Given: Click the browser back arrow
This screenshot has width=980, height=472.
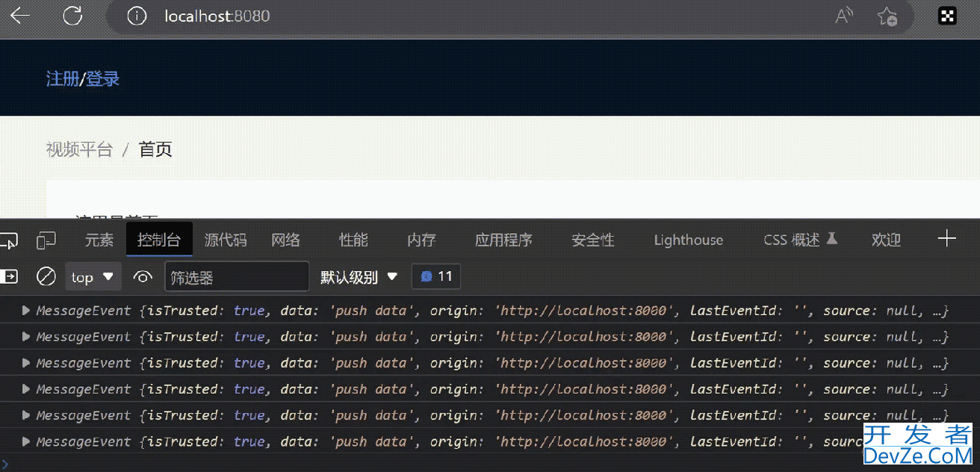Looking at the screenshot, I should click(20, 16).
